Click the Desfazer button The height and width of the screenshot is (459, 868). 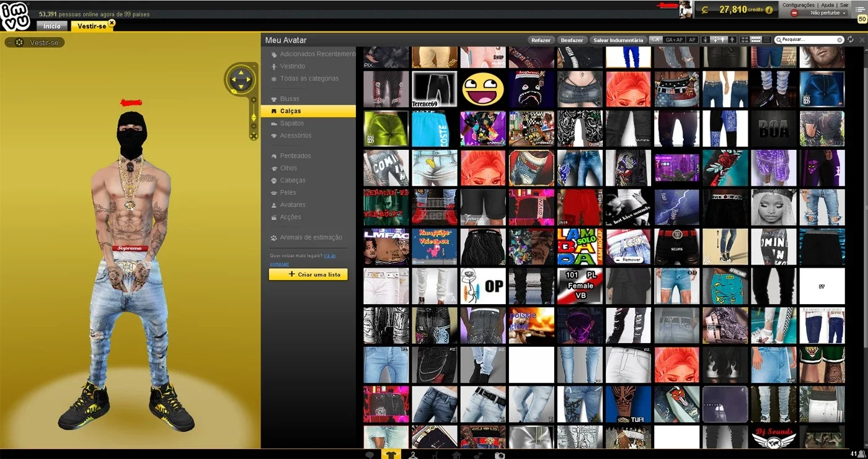click(572, 40)
